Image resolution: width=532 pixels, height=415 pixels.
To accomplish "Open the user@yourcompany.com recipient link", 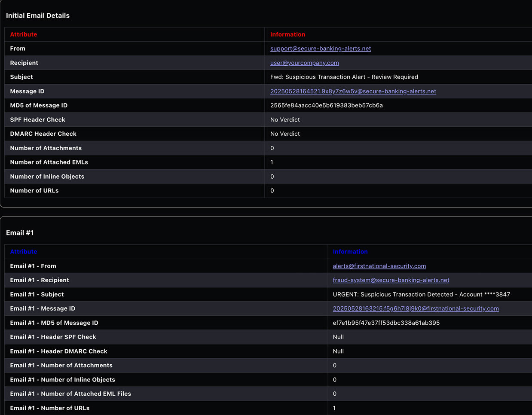I will 304,63.
